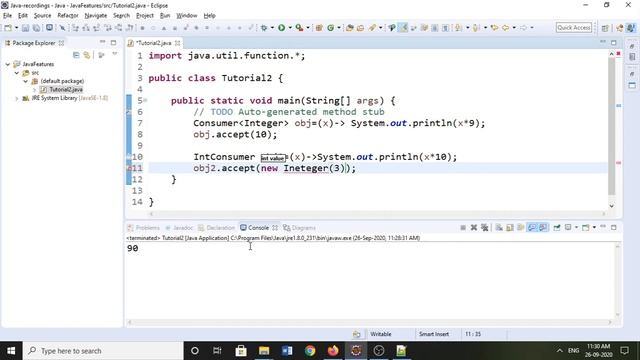Select Tutorial2.java in Package Explorer

tap(66, 89)
